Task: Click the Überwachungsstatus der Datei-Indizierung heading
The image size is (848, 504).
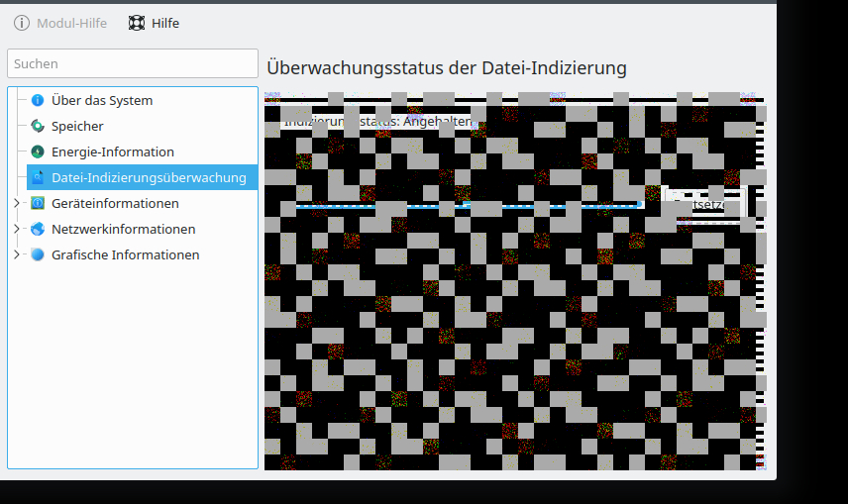Action: [x=447, y=68]
